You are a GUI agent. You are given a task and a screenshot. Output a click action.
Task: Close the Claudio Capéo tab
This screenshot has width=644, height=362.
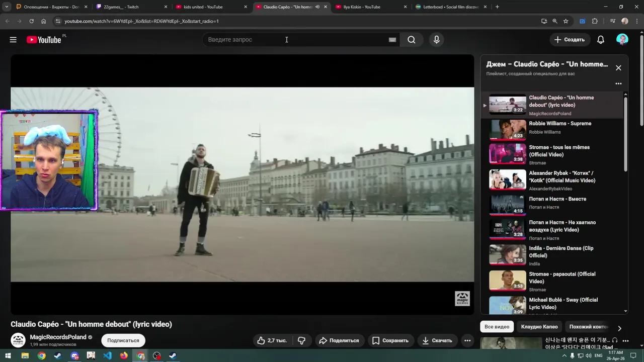point(326,7)
